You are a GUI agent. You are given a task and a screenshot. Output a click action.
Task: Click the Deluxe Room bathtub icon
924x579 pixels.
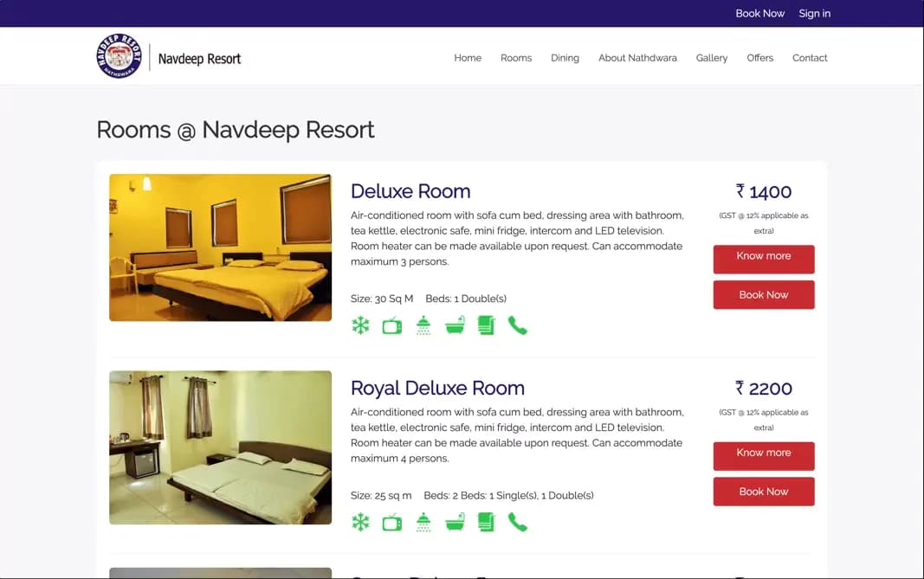[x=455, y=325]
